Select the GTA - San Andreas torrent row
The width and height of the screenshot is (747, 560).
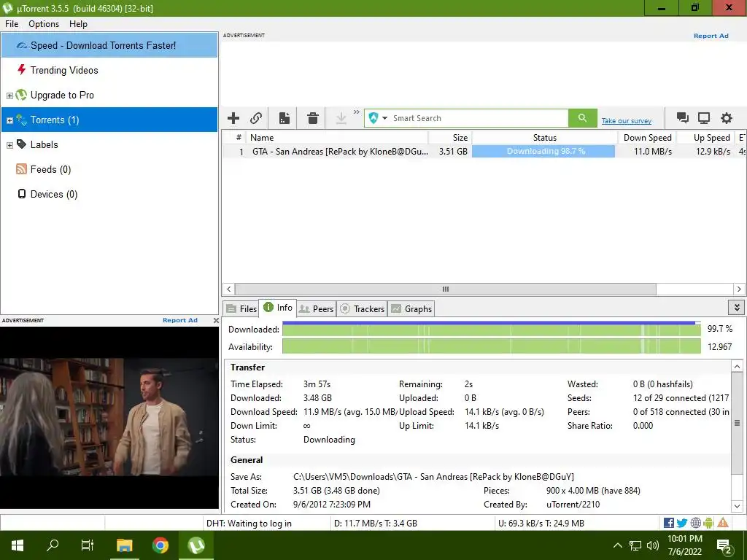[x=484, y=152]
